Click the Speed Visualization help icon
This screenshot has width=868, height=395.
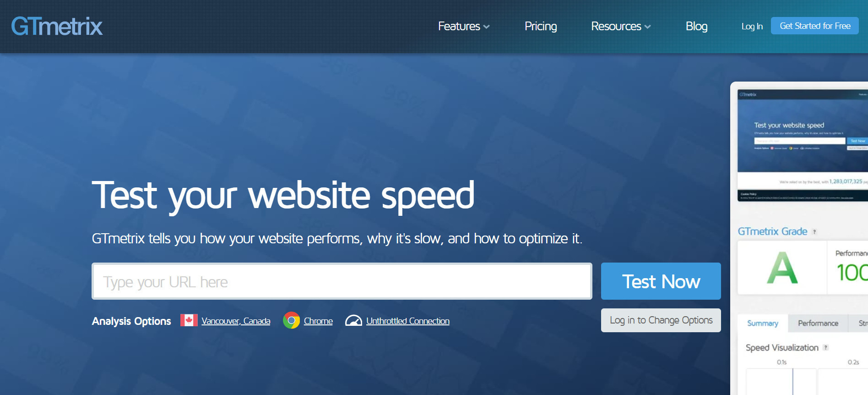coord(826,347)
